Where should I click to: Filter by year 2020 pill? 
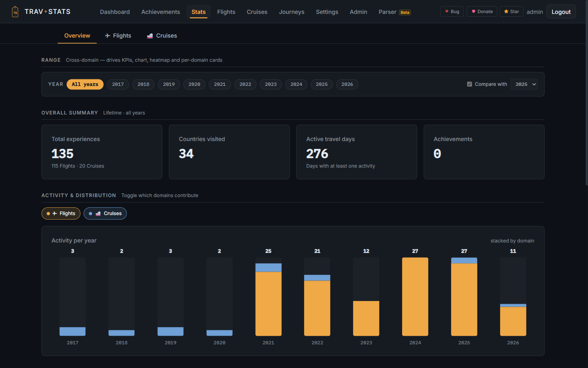pyautogui.click(x=194, y=84)
